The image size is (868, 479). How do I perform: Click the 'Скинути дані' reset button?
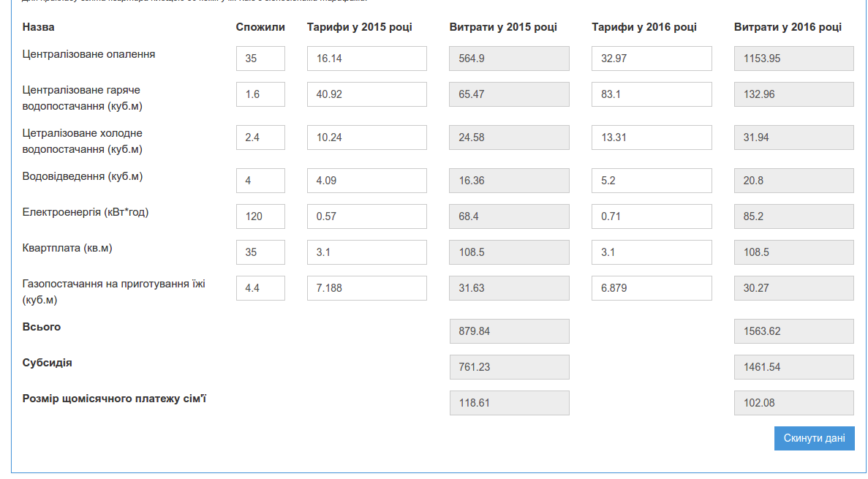(x=814, y=438)
